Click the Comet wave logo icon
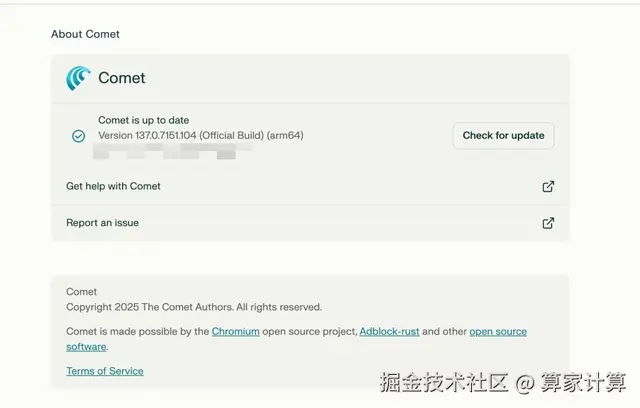 (78, 78)
